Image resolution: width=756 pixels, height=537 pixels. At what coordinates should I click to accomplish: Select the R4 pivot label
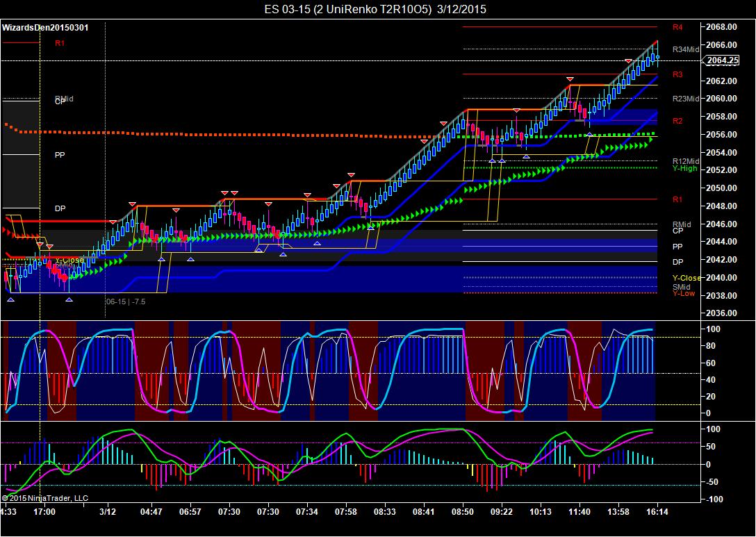click(x=677, y=28)
